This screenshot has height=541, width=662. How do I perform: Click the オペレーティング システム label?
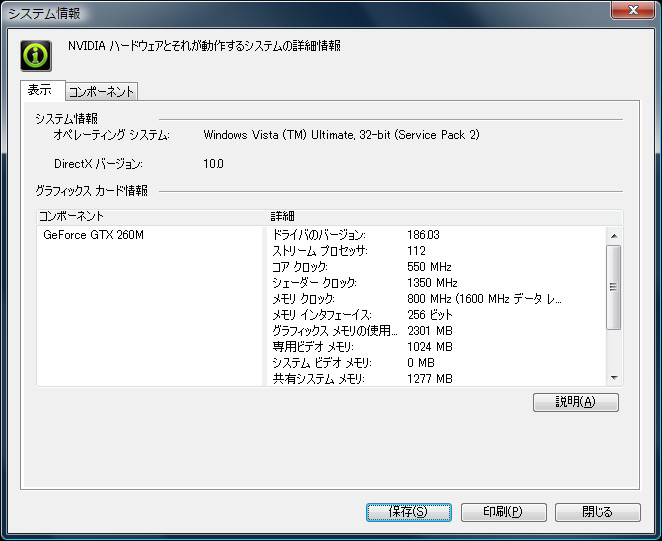point(111,135)
